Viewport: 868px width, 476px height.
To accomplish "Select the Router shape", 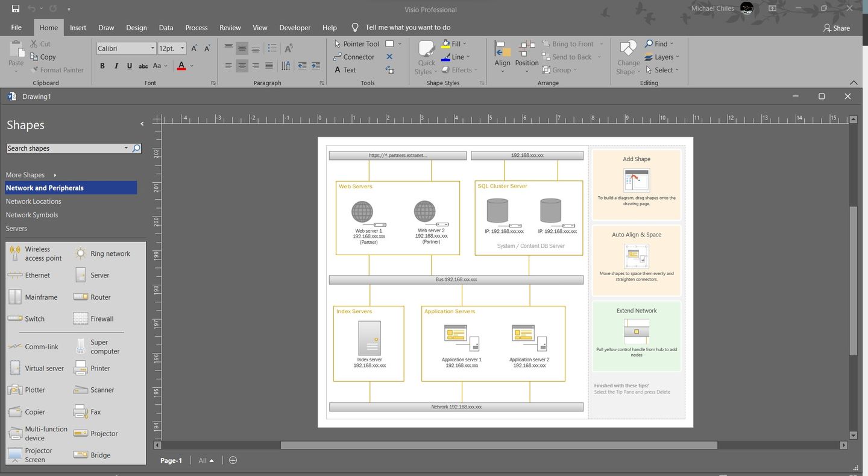I will [93, 297].
